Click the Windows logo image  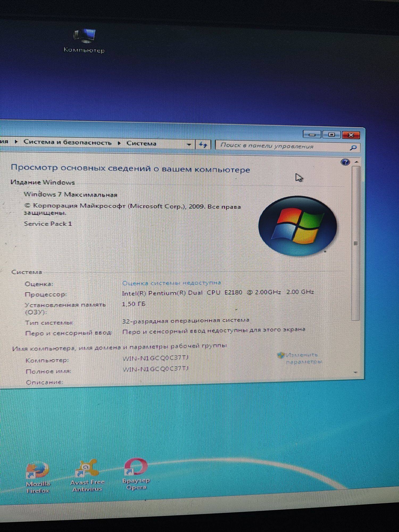pyautogui.click(x=298, y=226)
